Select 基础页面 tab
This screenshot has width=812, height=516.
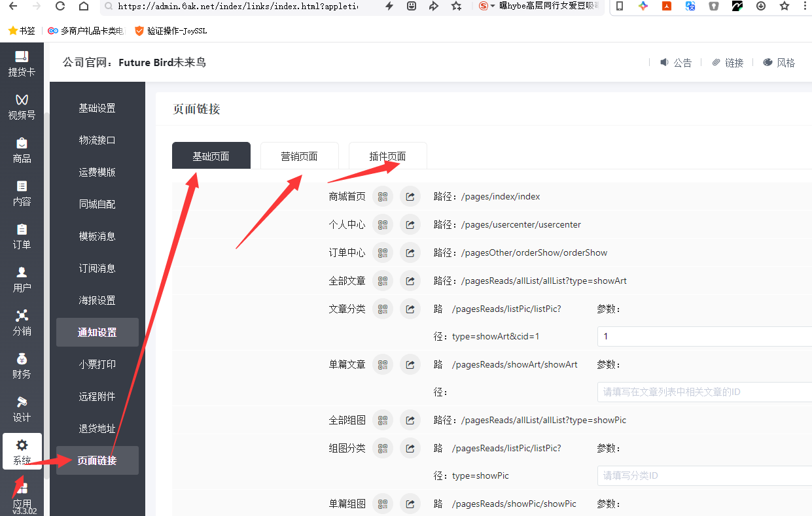pos(211,156)
